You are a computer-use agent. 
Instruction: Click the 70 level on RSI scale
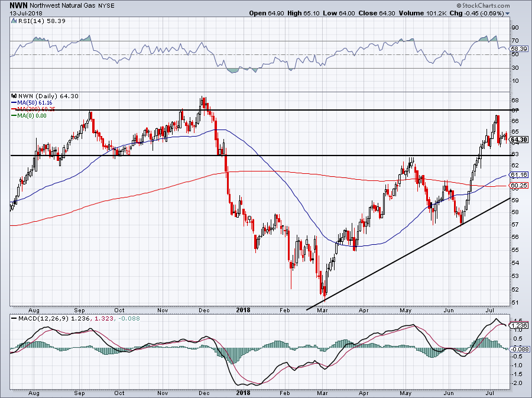click(515, 40)
